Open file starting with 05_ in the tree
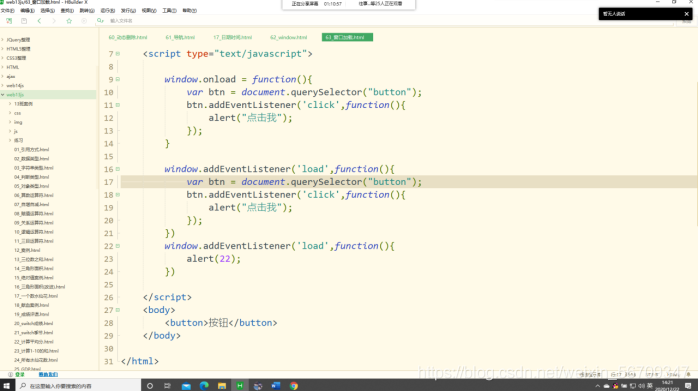The height and width of the screenshot is (391, 699). click(x=31, y=186)
